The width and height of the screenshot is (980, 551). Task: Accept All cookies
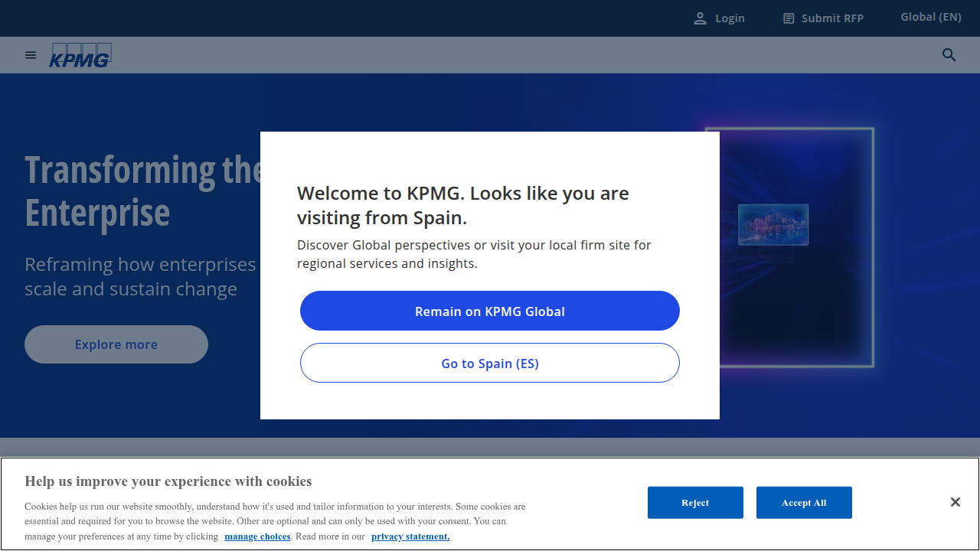tap(804, 503)
